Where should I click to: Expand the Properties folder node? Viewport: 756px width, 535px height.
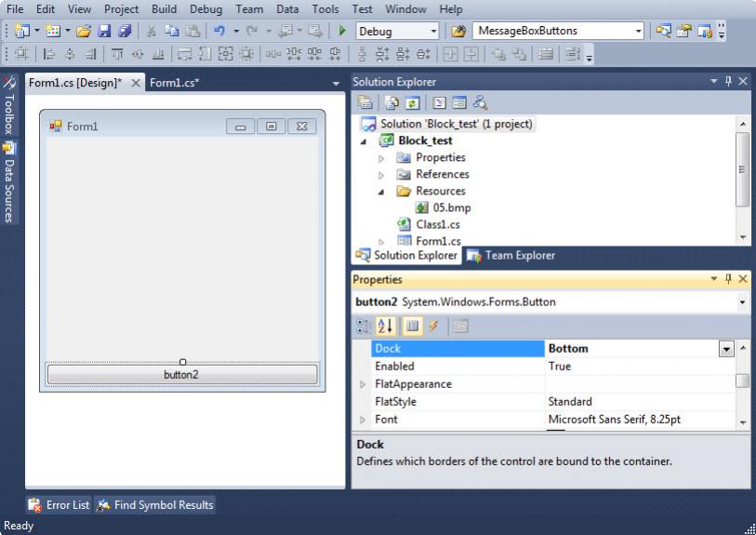pos(381,158)
